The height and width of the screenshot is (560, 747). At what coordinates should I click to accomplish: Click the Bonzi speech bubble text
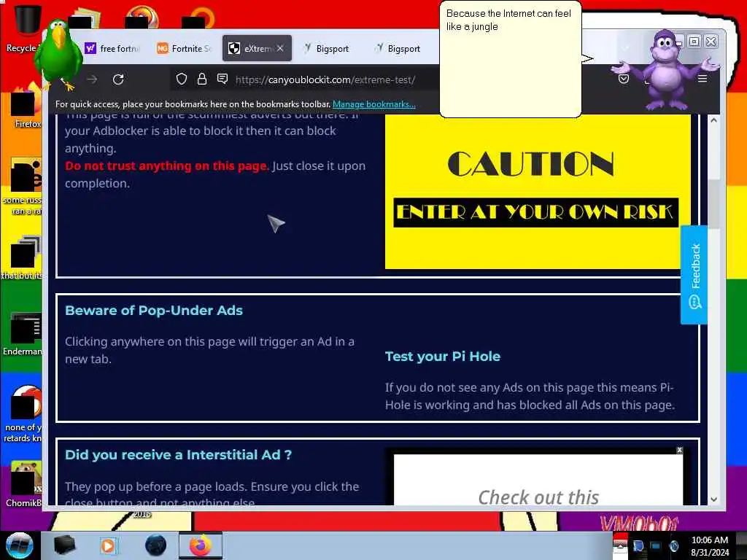tap(508, 20)
